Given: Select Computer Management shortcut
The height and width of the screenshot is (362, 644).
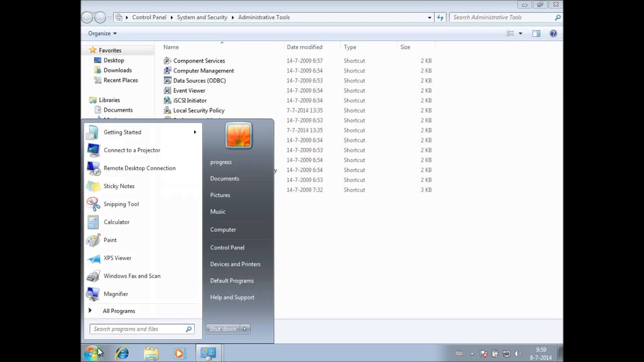Looking at the screenshot, I should pos(199,71).
